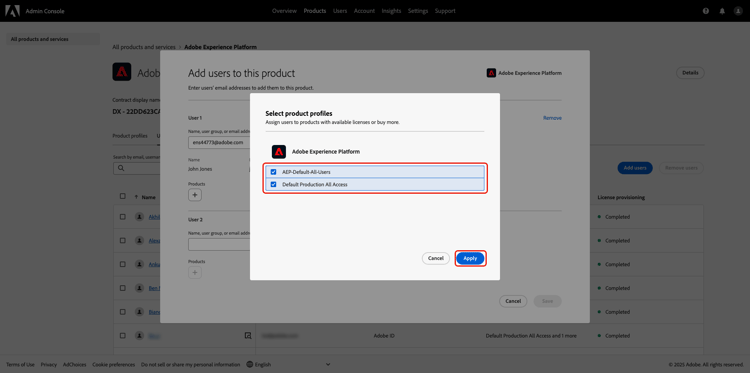Image resolution: width=750 pixels, height=373 pixels.
Task: Go to the Overview menu
Action: [x=284, y=11]
